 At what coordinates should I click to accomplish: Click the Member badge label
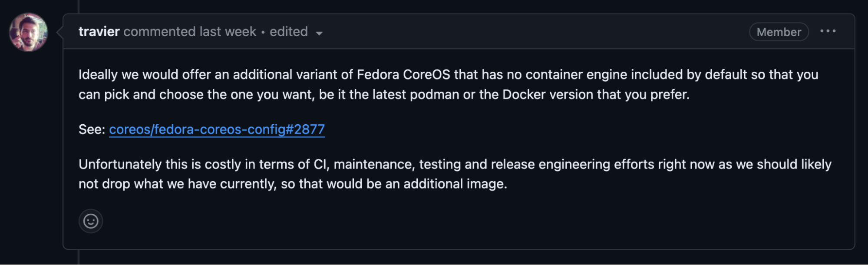click(779, 32)
